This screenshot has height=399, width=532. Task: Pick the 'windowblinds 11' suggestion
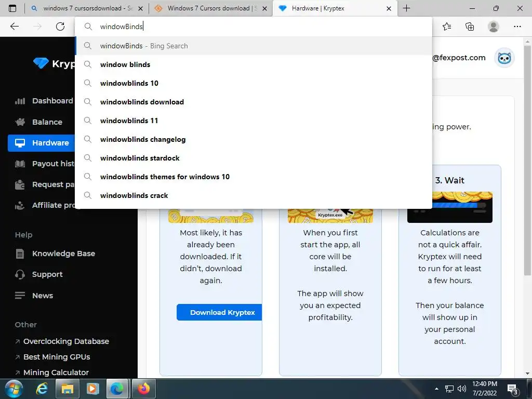[254, 121]
